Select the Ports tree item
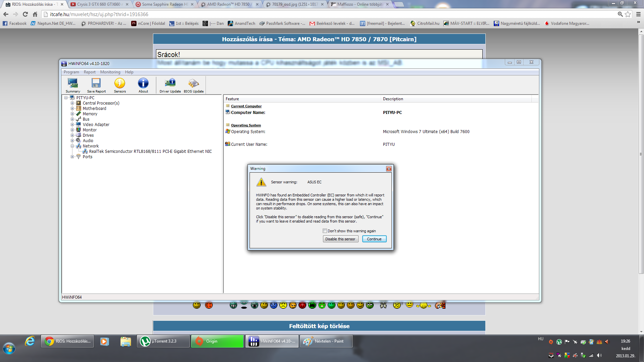This screenshot has height=362, width=644. [88, 157]
